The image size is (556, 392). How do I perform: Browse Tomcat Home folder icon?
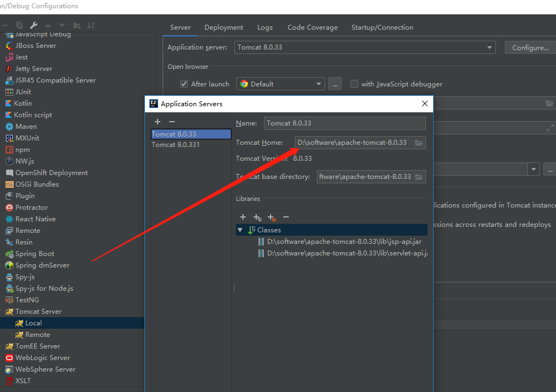click(419, 143)
